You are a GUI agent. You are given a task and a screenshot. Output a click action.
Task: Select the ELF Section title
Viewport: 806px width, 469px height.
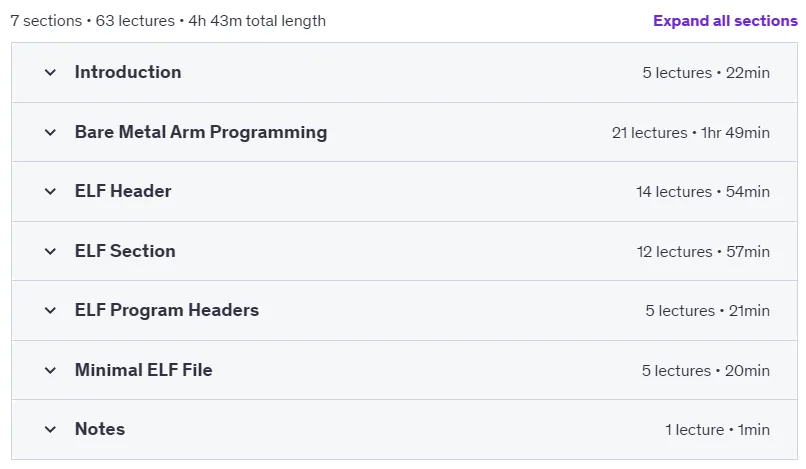point(125,251)
